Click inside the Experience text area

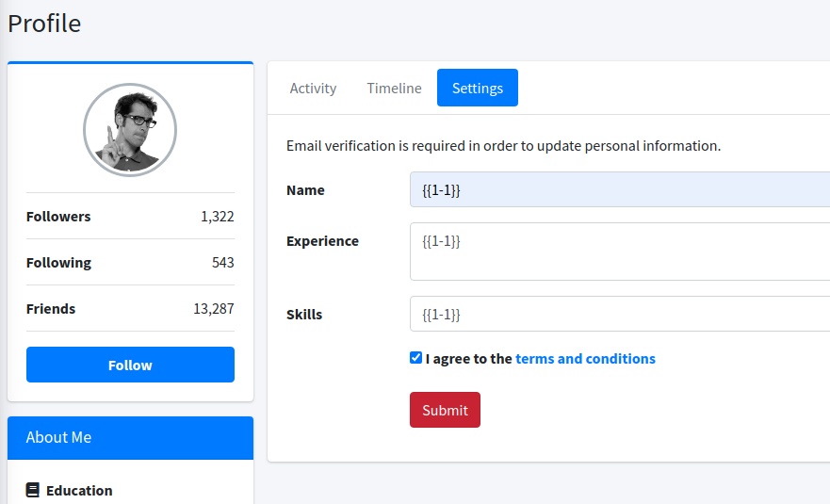point(620,251)
